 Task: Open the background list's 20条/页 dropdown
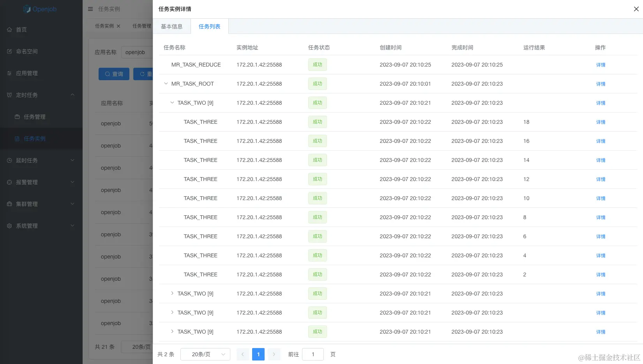pos(137,347)
